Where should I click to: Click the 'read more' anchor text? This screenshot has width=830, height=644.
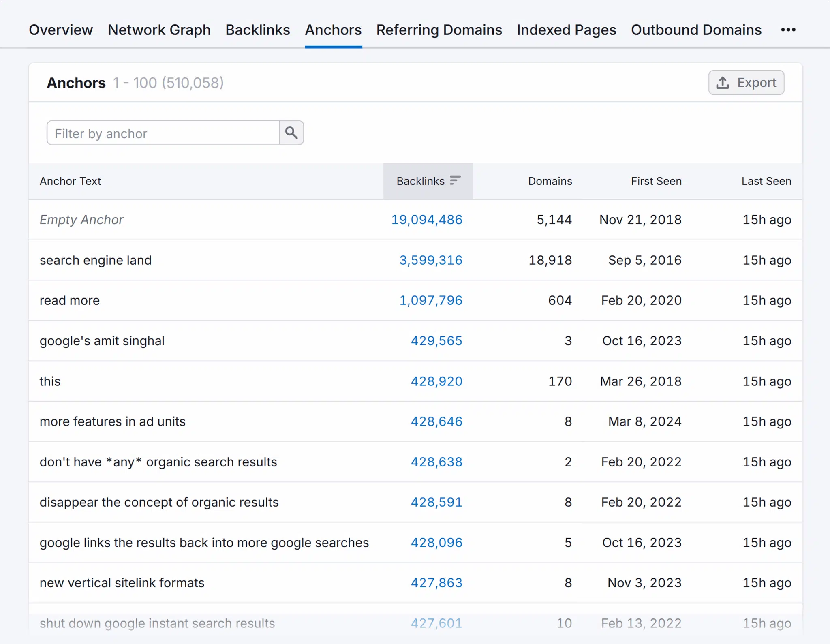coord(69,300)
